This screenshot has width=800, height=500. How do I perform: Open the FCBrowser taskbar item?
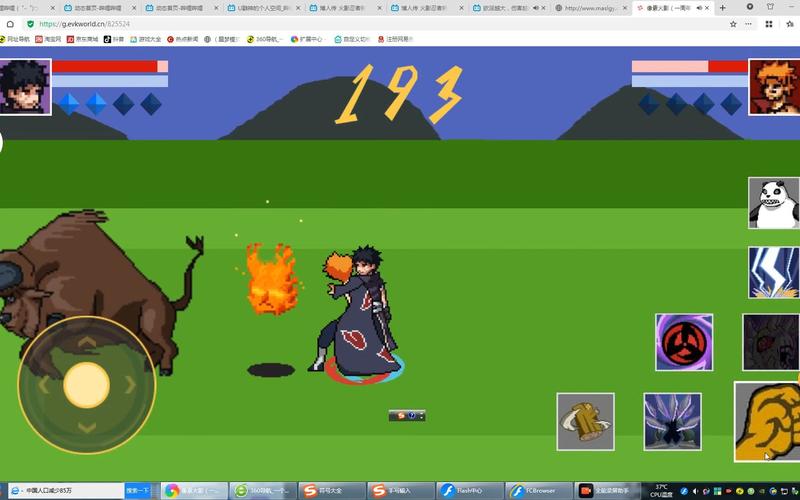pyautogui.click(x=539, y=490)
